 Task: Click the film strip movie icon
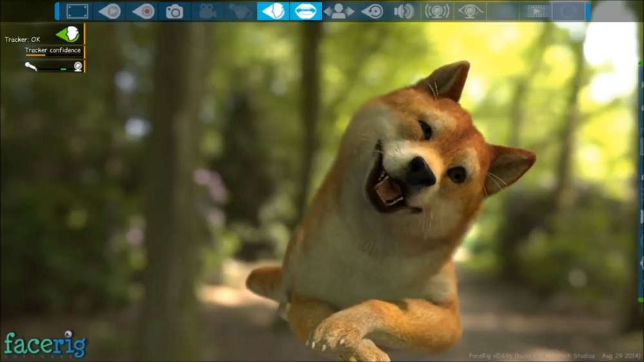[536, 12]
